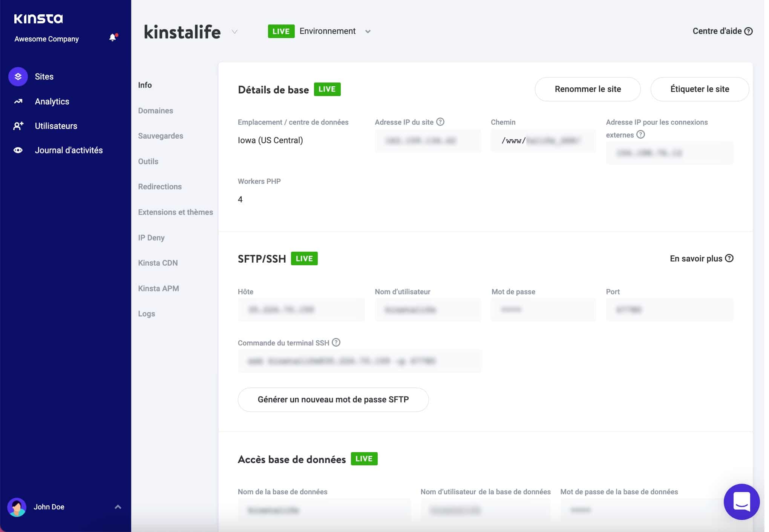Click the help icon next to Centre d'aide
Viewport: 769px width, 532px height.
pyautogui.click(x=749, y=31)
